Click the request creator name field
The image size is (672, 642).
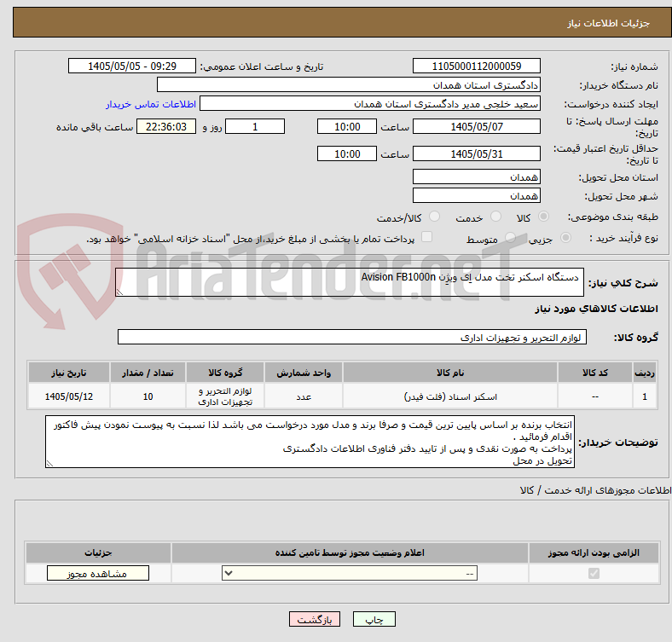(x=370, y=104)
